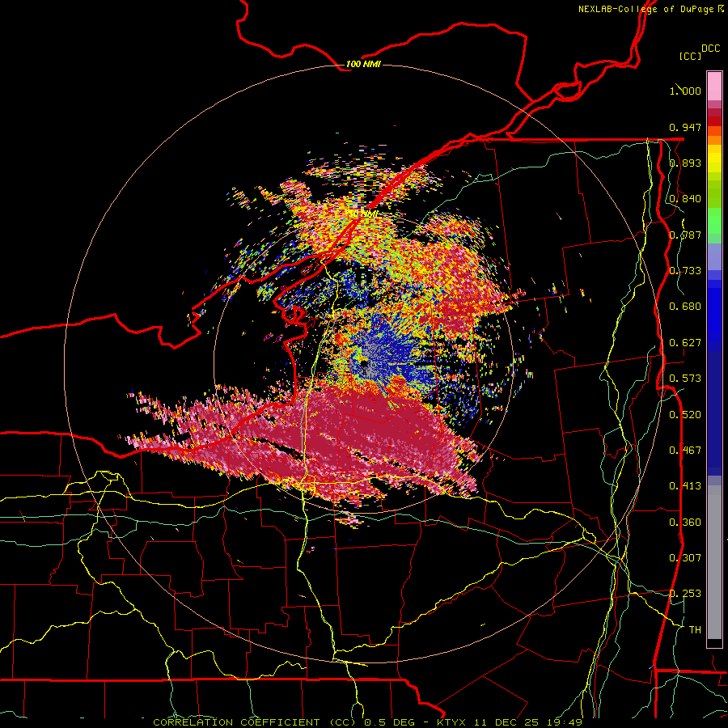Click the 0.307 color scale value
This screenshot has width=728, height=728.
point(685,558)
